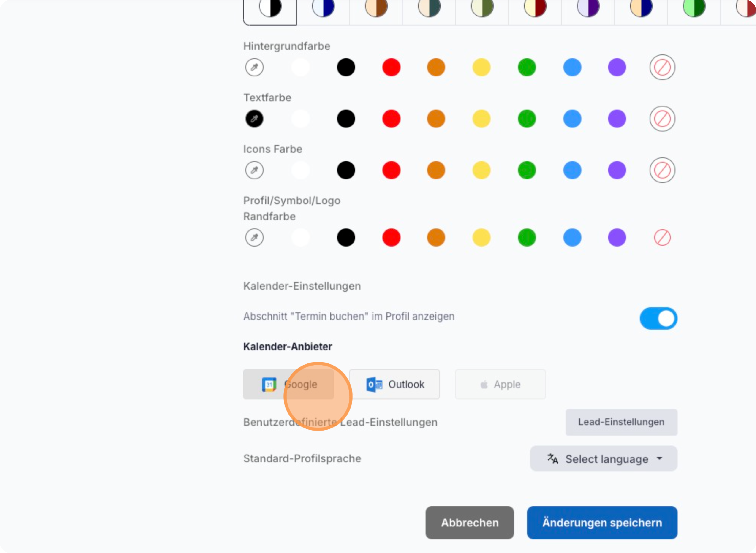This screenshot has height=553, width=756.
Task: Pick the purple Textfarbe swatch
Action: 617,119
